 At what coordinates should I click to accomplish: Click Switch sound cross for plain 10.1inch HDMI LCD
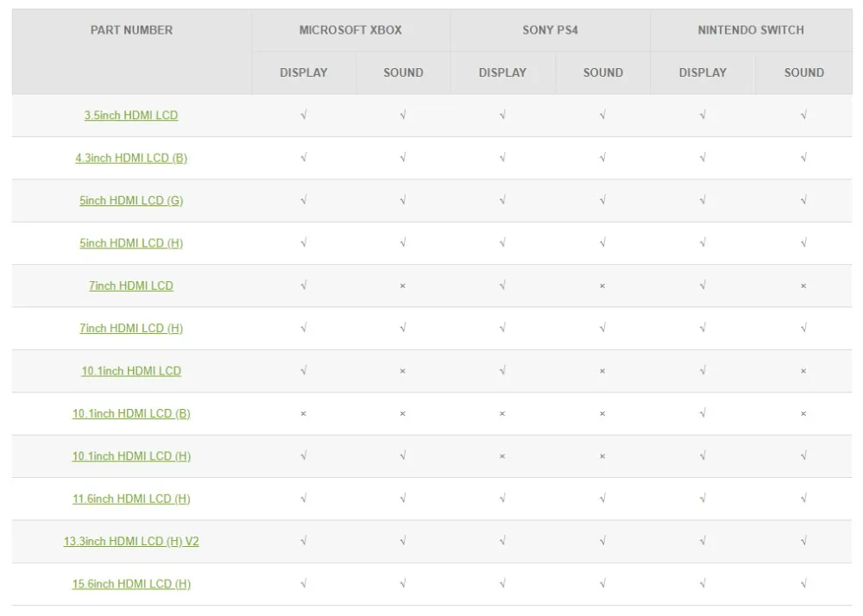tap(803, 371)
